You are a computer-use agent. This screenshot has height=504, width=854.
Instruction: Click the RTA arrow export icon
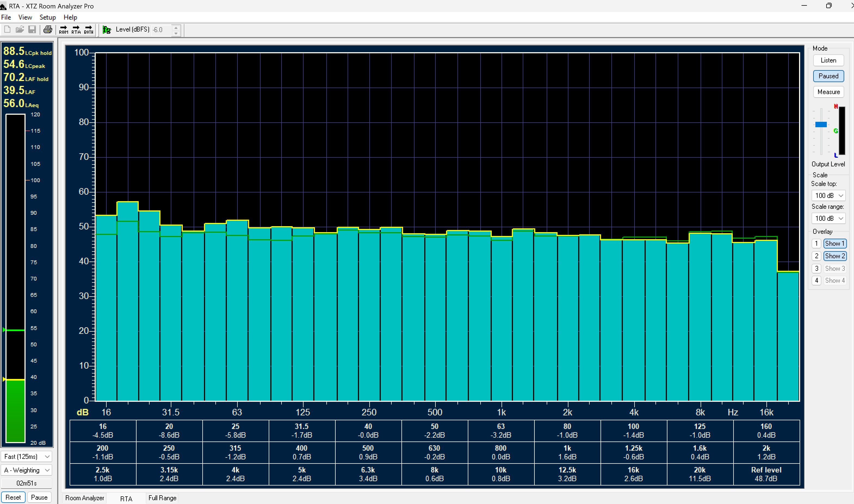76,30
